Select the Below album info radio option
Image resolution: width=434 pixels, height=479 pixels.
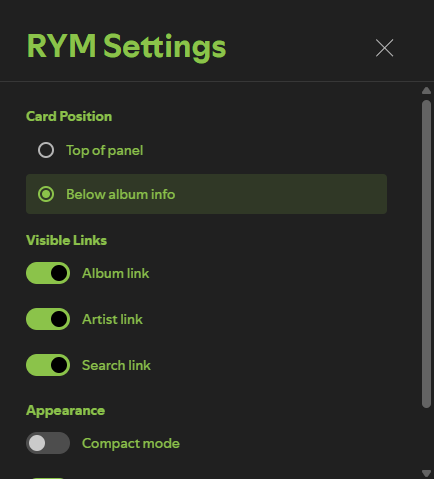[46, 194]
